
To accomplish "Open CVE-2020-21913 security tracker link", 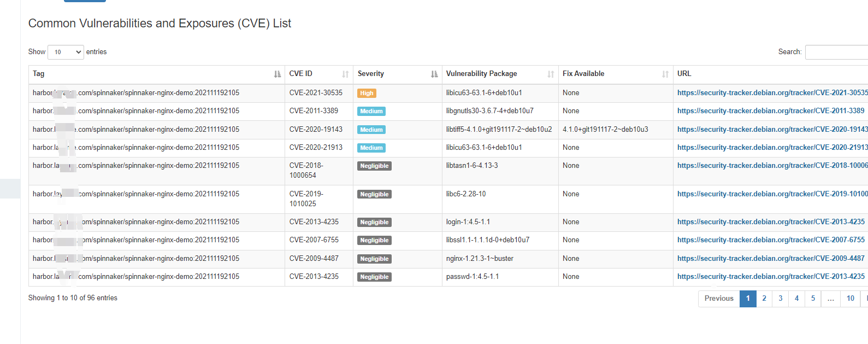I will 772,148.
